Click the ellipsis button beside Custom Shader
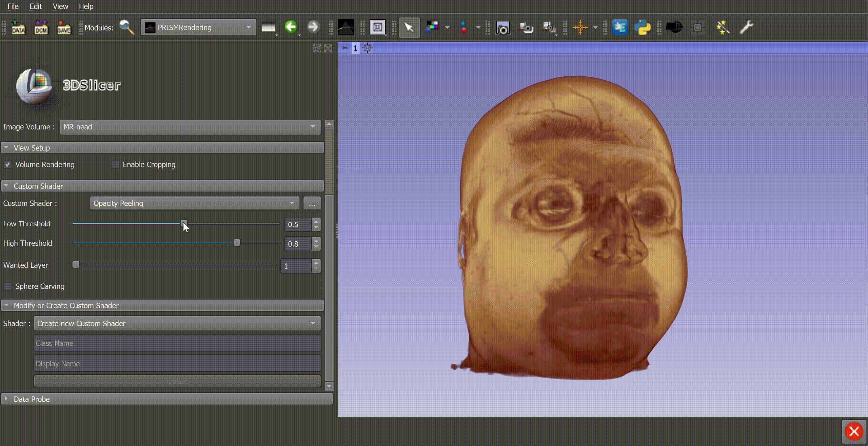The width and height of the screenshot is (868, 446). pos(312,203)
